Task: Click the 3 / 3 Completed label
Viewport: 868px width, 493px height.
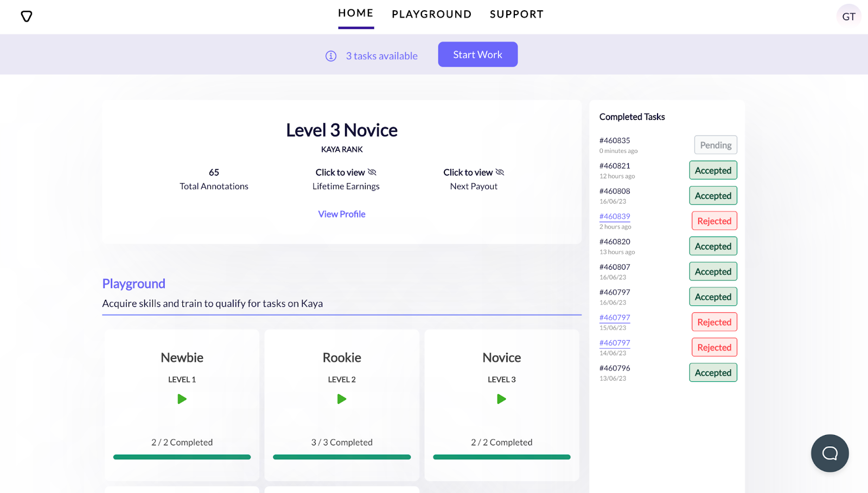Action: (342, 443)
